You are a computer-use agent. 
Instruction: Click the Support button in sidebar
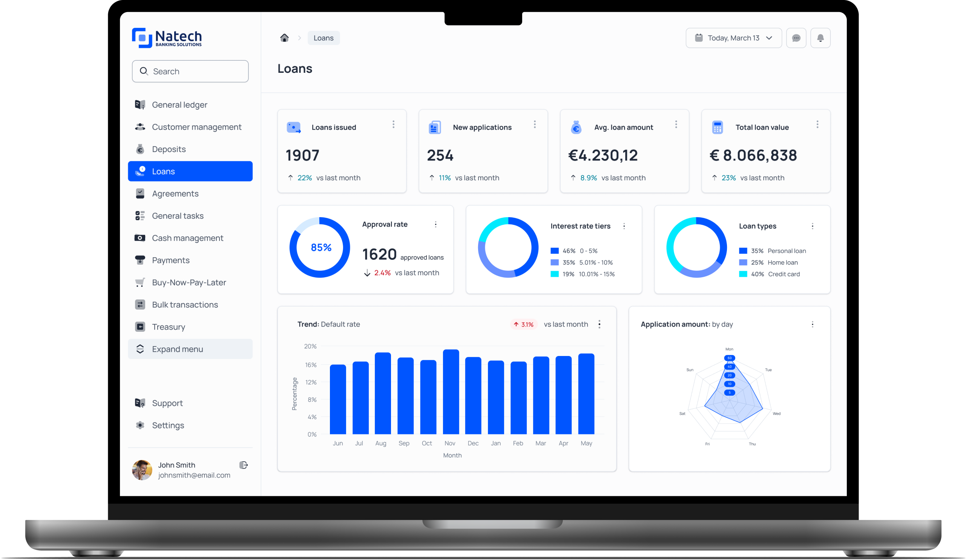point(169,402)
